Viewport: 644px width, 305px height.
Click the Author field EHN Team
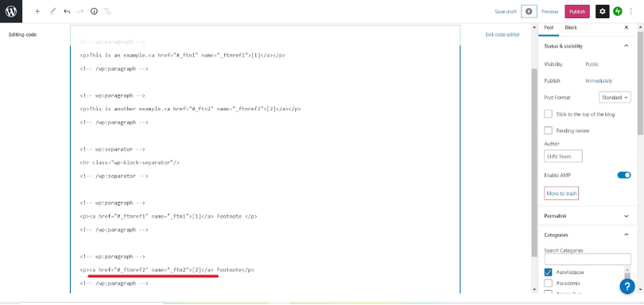pos(563,156)
